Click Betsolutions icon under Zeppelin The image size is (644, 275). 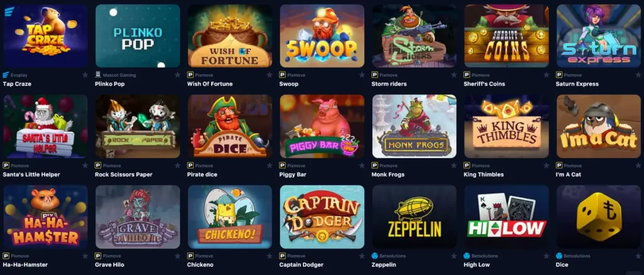click(375, 256)
